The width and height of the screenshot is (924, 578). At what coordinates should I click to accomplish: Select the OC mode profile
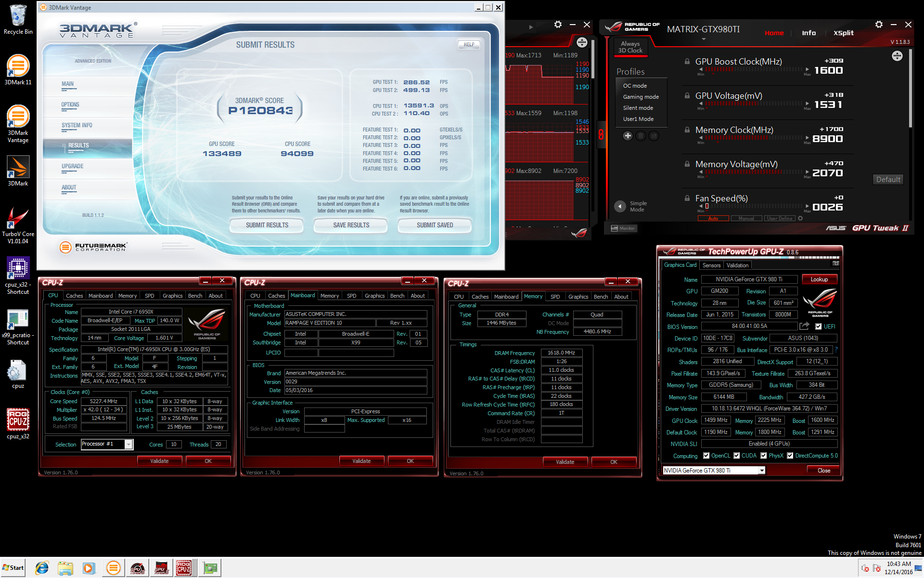click(635, 86)
